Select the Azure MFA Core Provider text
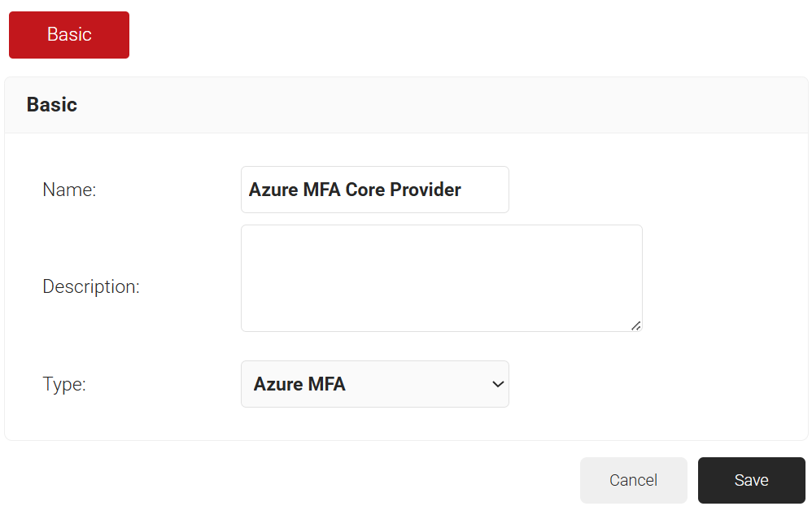812x515 pixels. 355,190
